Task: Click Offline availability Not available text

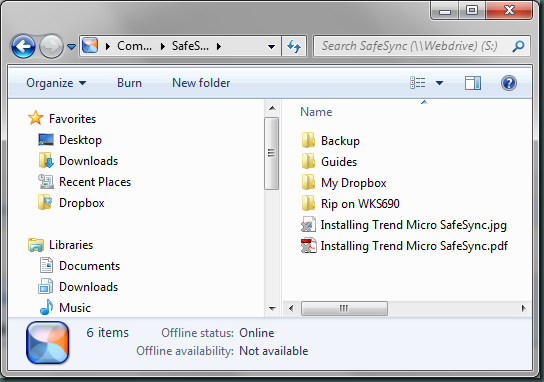Action: pyautogui.click(x=274, y=351)
